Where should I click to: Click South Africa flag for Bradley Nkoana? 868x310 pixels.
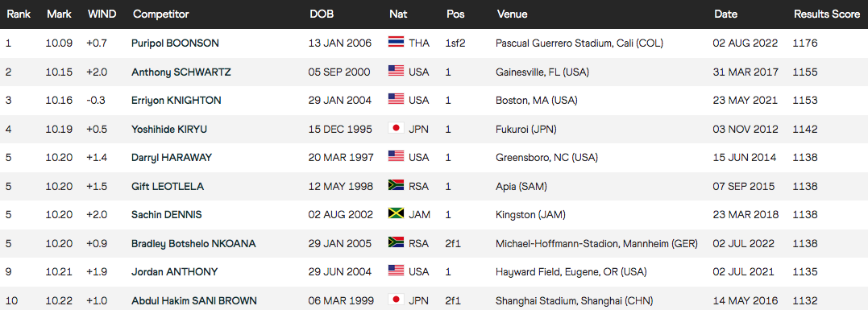(396, 244)
